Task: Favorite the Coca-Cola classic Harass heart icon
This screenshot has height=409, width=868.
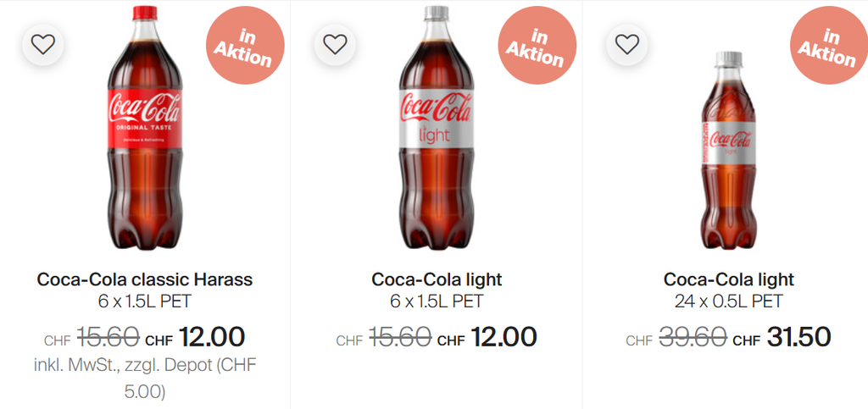Action: pyautogui.click(x=43, y=44)
